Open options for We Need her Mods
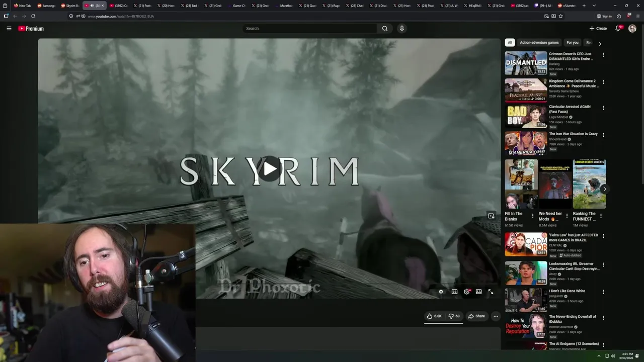This screenshot has height=362, width=644. [x=567, y=216]
